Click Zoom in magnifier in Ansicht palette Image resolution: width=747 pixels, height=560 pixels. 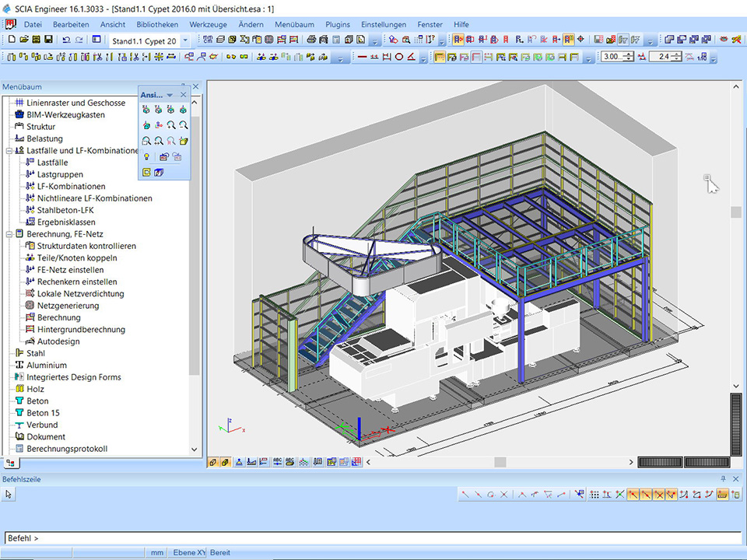click(171, 125)
